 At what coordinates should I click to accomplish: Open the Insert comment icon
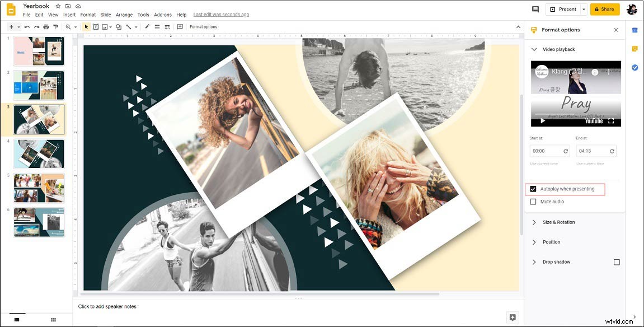(x=180, y=27)
